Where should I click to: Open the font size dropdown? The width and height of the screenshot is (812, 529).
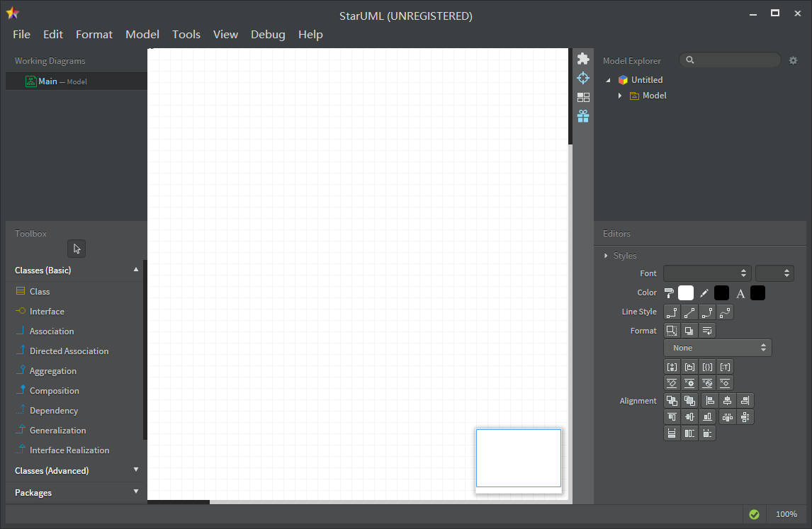point(774,273)
